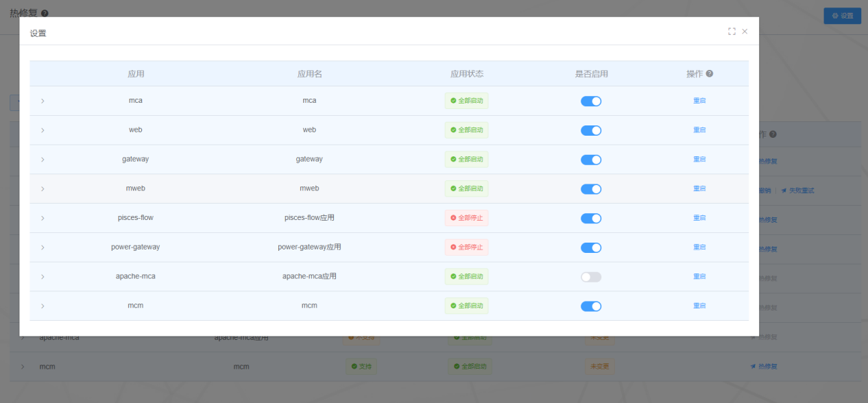Click the 设置 button in background page
This screenshot has height=403, width=868.
842,16
